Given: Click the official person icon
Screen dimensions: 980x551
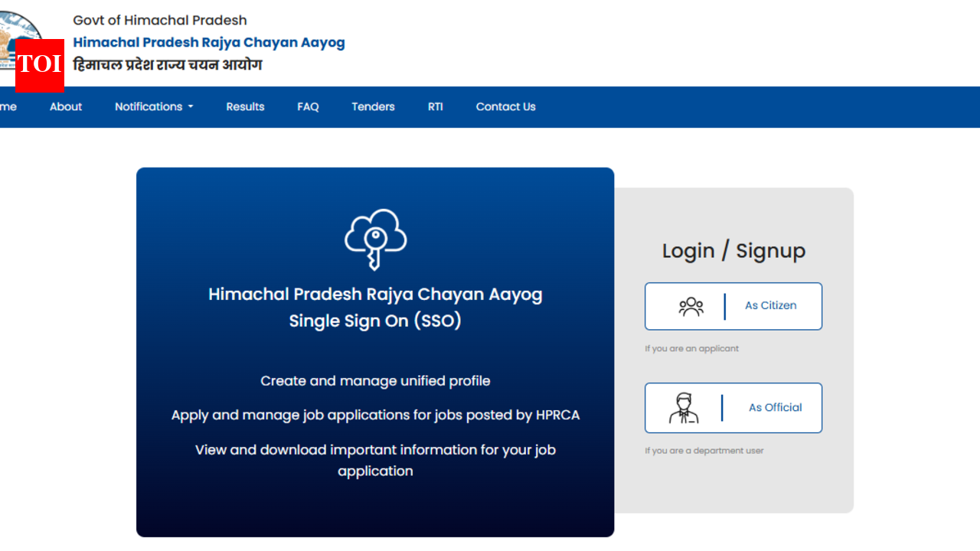Looking at the screenshot, I should pos(684,408).
